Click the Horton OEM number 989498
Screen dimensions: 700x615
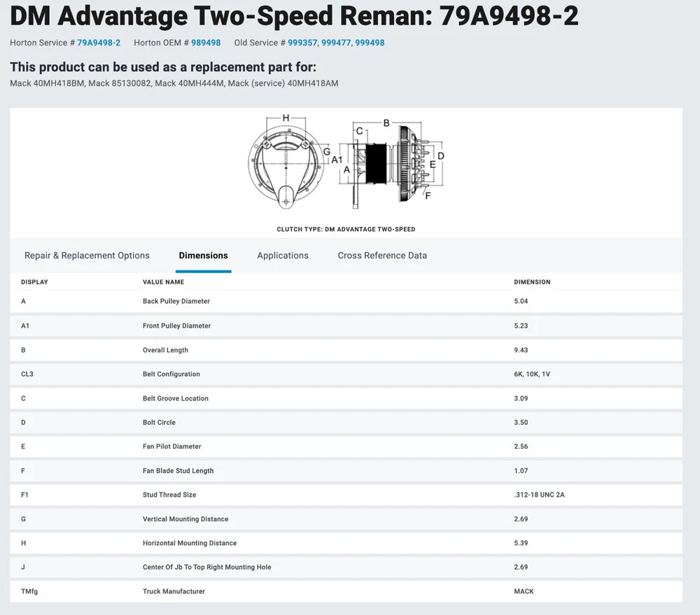[206, 43]
